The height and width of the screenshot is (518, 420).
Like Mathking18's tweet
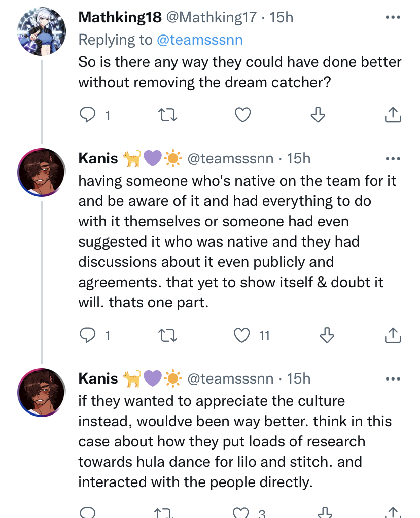(242, 115)
